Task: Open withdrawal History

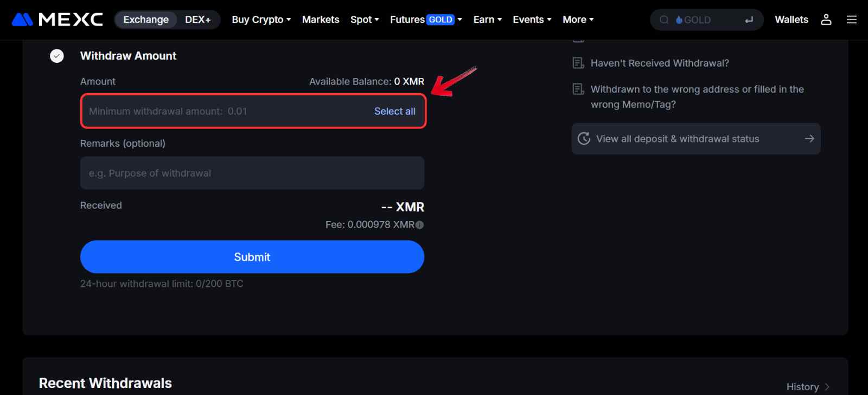Action: click(x=803, y=386)
